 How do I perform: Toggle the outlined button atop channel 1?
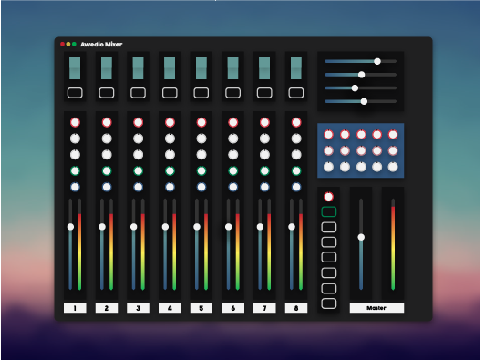(x=75, y=93)
